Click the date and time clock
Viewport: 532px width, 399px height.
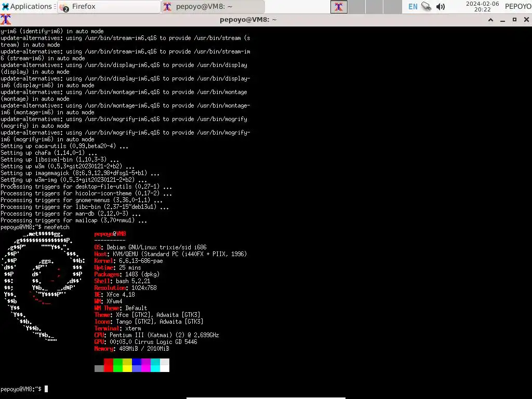(x=482, y=6)
